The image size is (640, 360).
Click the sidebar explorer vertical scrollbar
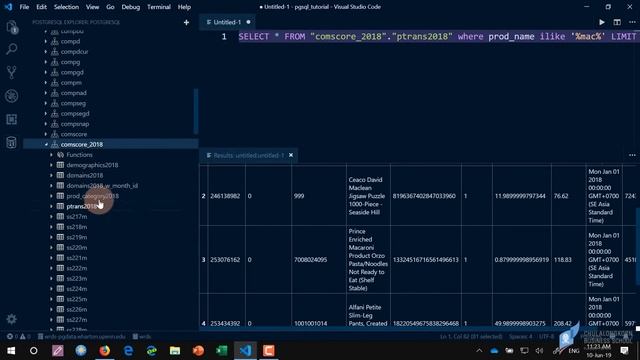tap(196, 111)
